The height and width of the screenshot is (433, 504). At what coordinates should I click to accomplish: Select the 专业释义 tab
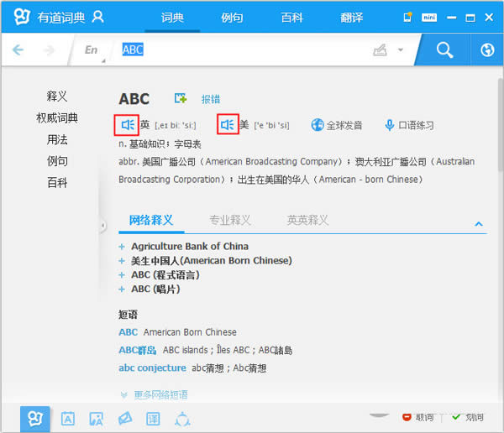click(230, 221)
